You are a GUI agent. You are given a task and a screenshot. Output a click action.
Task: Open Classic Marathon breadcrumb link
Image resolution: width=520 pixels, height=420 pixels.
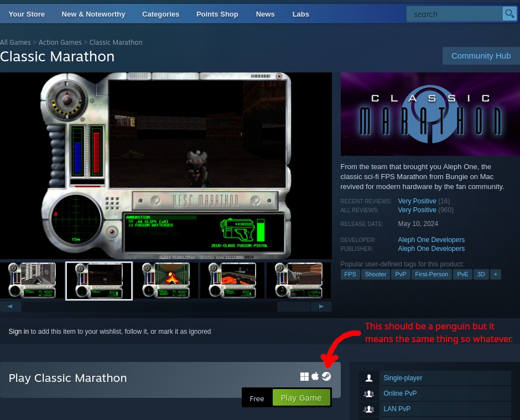point(116,43)
